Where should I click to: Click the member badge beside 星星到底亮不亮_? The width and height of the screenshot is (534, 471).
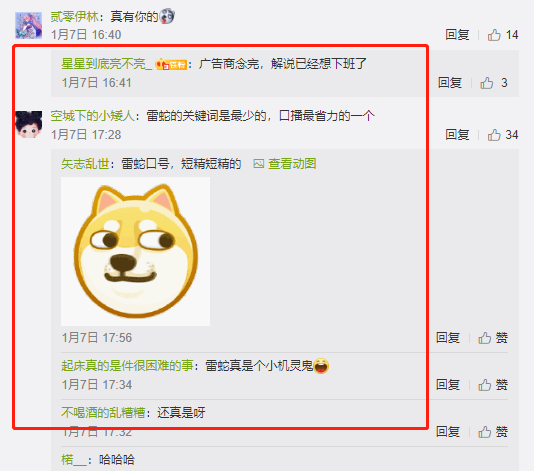[x=171, y=64]
